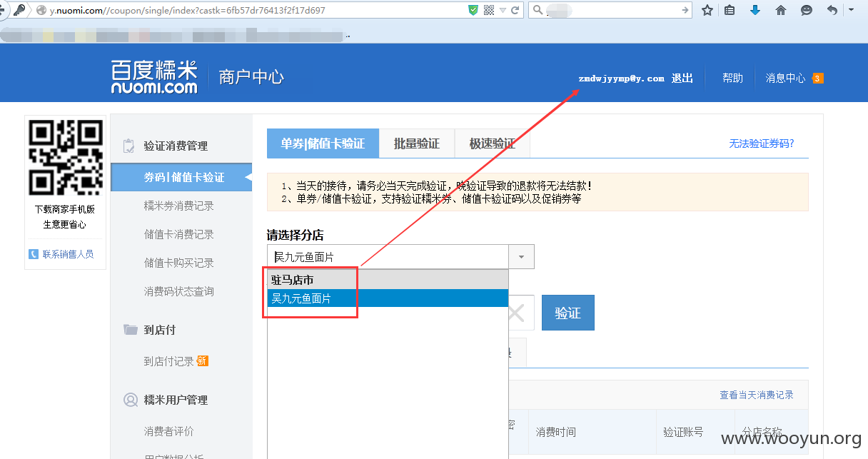Screen dimensions: 868x459
Task: Select 吴九元鱼面片 in dropdown list
Action: pos(388,298)
